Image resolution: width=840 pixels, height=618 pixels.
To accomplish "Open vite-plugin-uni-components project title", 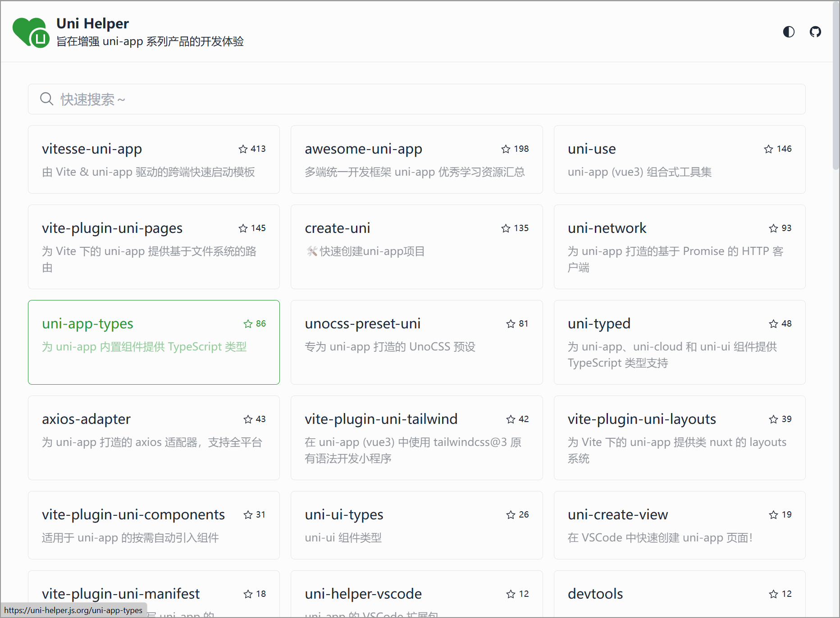I will 133,514.
